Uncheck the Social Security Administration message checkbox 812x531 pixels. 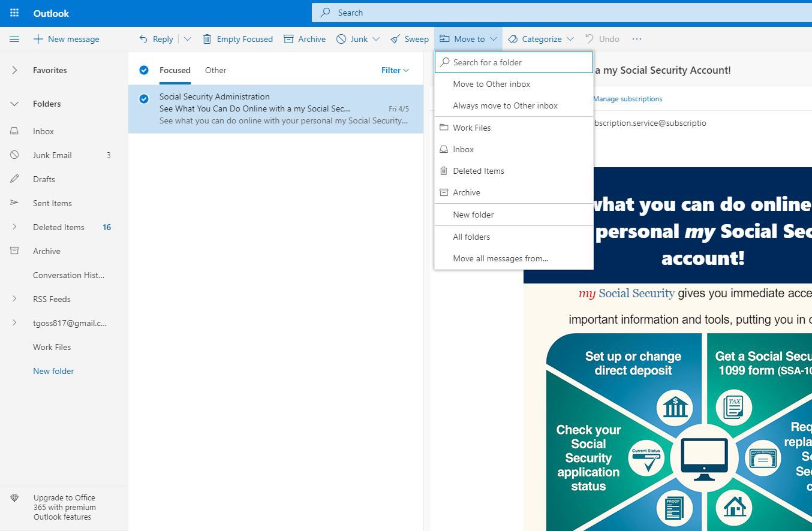tap(144, 99)
